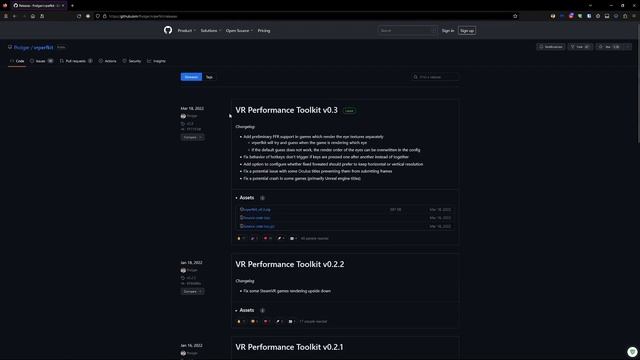
Task: Click the site lock icon in the address bar
Action: 104,16
